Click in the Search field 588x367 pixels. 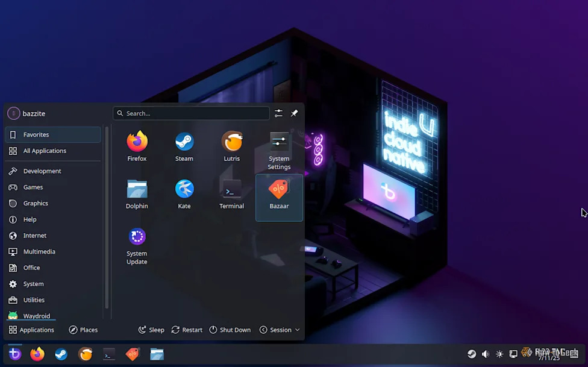click(191, 113)
